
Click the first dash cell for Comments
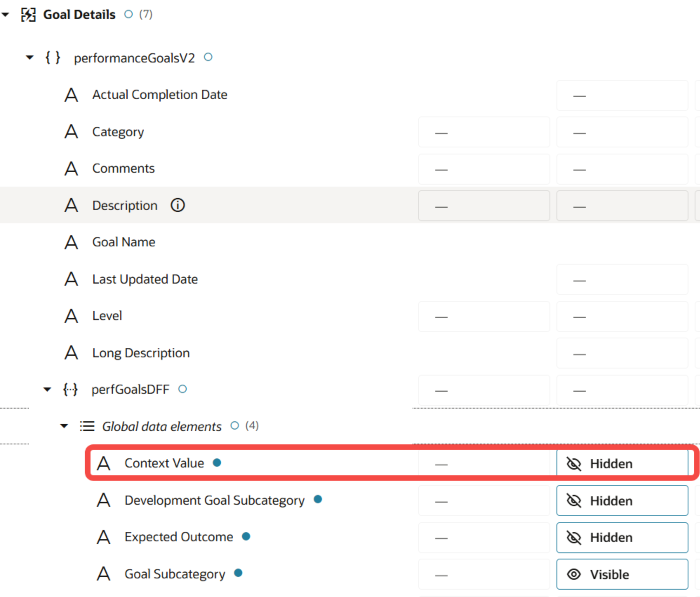pyautogui.click(x=484, y=169)
